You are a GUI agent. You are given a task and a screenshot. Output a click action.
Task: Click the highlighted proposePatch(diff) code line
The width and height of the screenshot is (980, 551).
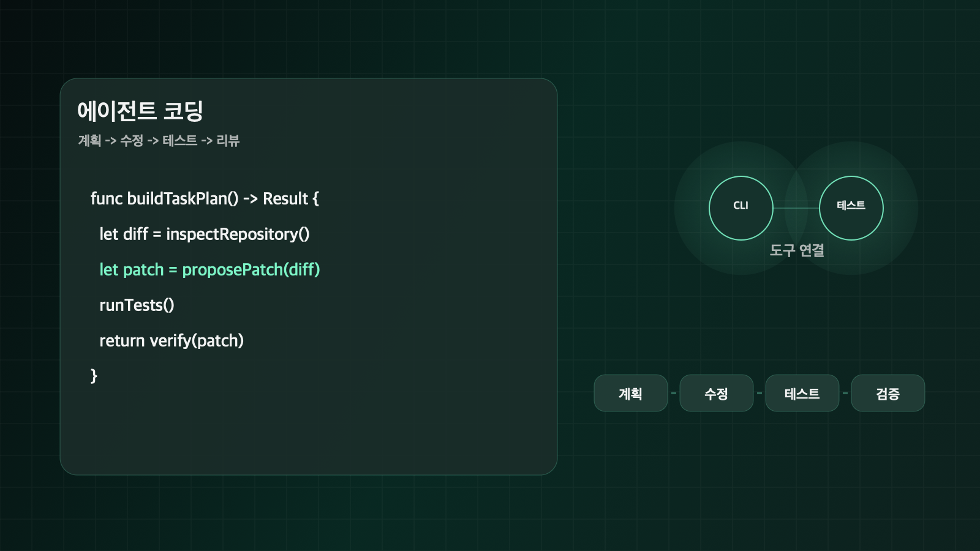pos(209,270)
